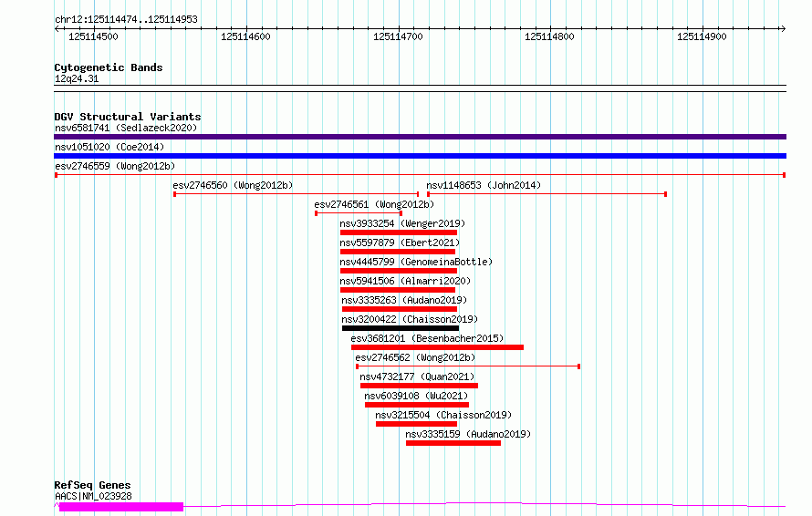Viewport: 812px width, 516px height.
Task: Click the nsv1148653 (John2014) label
Action: (484, 185)
